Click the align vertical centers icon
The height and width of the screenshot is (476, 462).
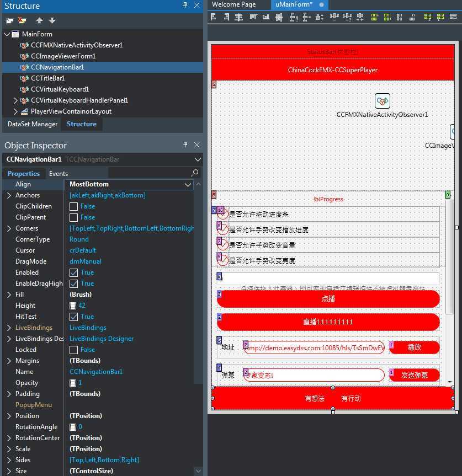[279, 17]
